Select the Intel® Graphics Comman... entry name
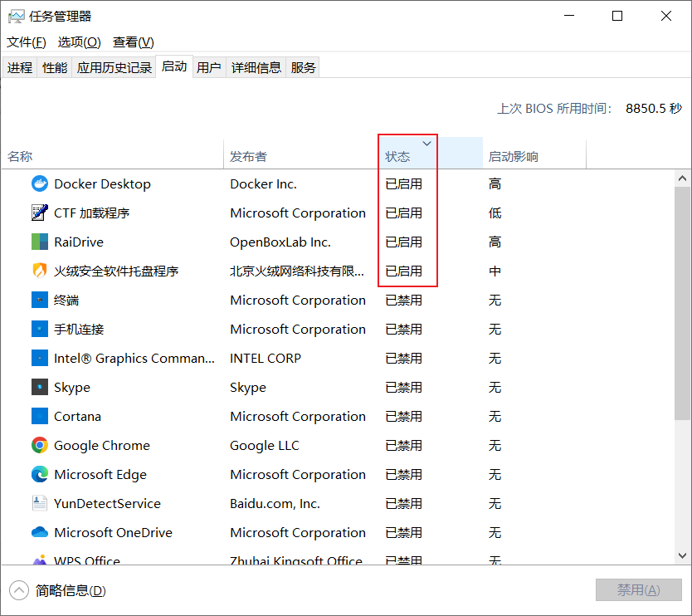 coord(134,358)
